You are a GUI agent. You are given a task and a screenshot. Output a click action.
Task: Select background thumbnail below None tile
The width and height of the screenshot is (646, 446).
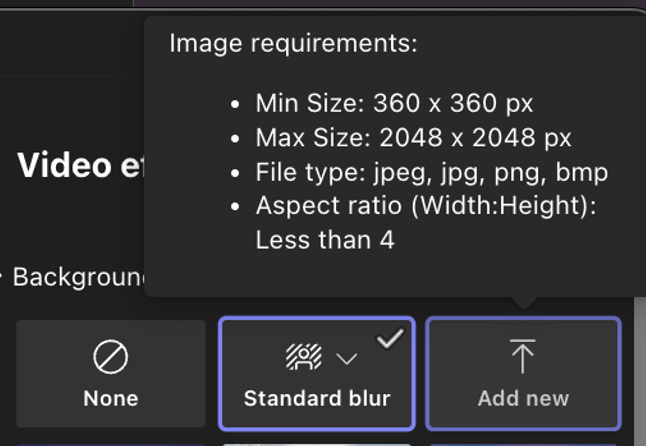click(110, 441)
